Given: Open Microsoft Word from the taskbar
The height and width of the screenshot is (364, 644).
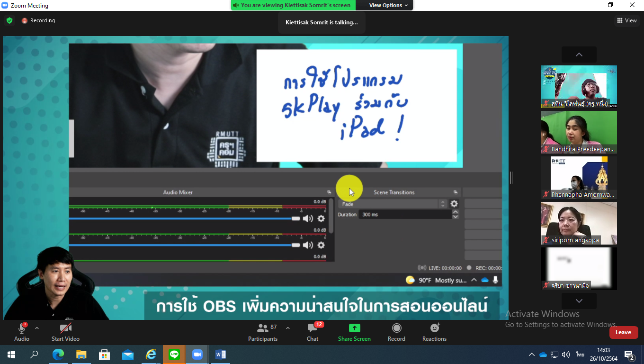Looking at the screenshot, I should (220, 355).
